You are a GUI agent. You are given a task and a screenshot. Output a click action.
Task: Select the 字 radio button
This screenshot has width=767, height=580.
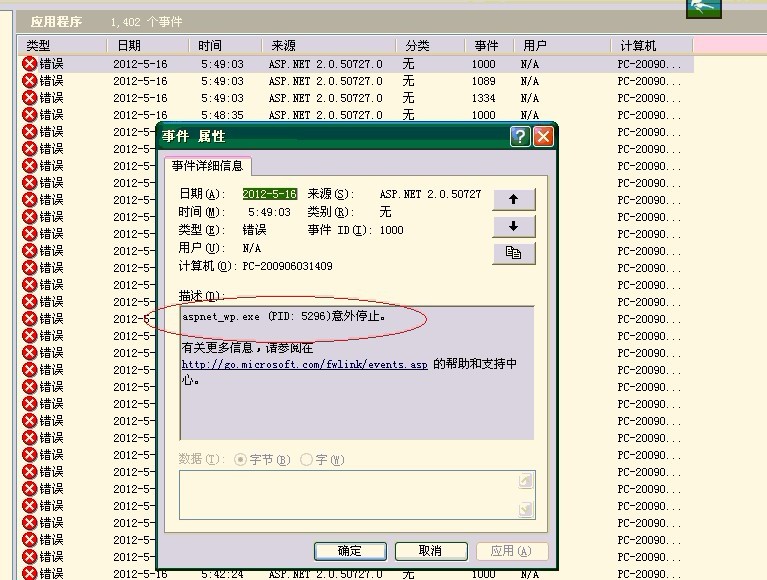pos(306,460)
